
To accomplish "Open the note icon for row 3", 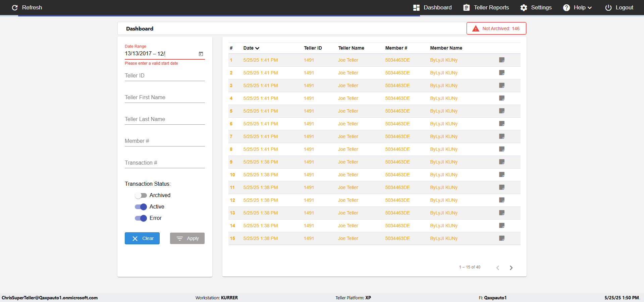I will [502, 85].
